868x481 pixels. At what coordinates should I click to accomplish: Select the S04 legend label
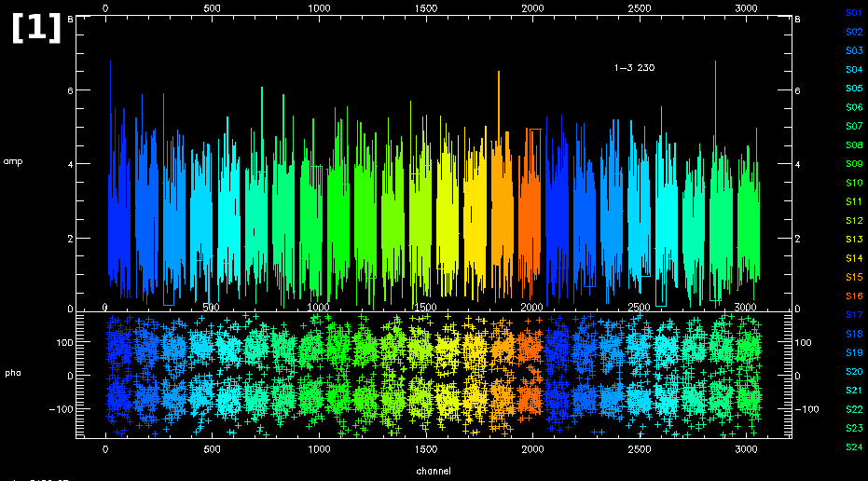pyautogui.click(x=853, y=70)
